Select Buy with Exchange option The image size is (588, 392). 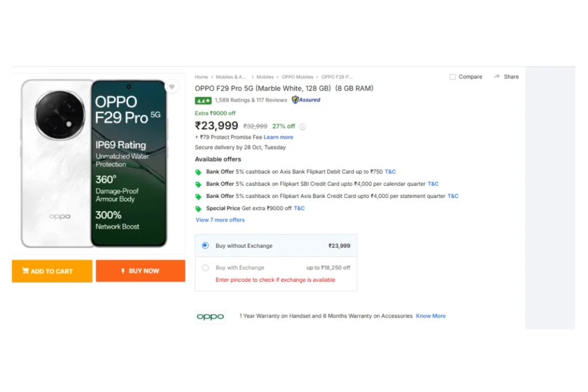pyautogui.click(x=205, y=267)
